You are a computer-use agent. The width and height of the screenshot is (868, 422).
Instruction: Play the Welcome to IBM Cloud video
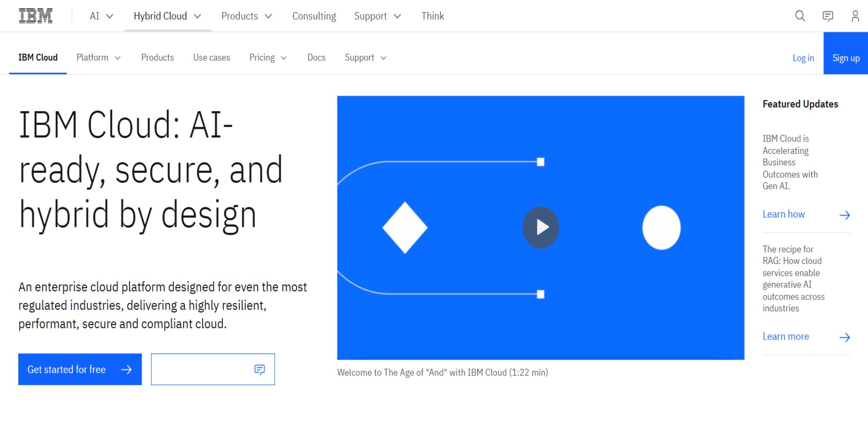[541, 227]
